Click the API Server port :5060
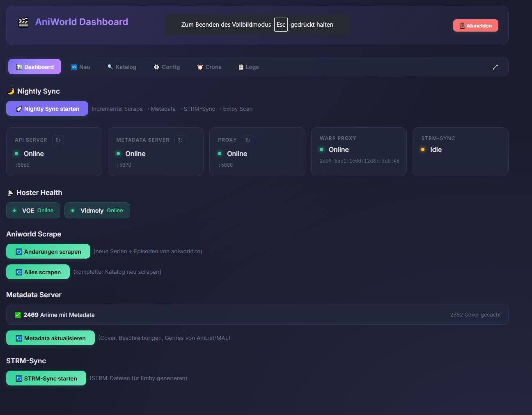 point(22,165)
